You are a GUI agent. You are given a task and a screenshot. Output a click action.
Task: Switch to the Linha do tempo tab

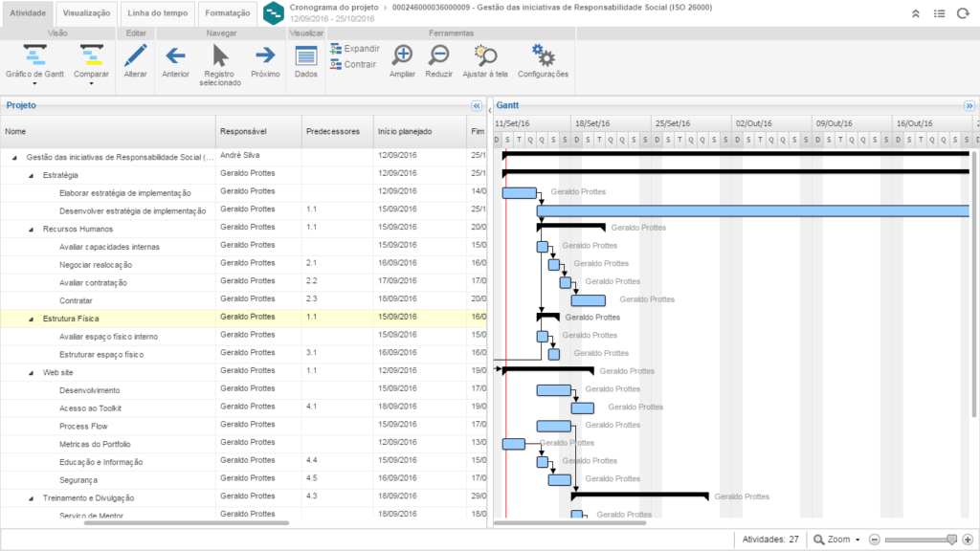[x=157, y=13]
